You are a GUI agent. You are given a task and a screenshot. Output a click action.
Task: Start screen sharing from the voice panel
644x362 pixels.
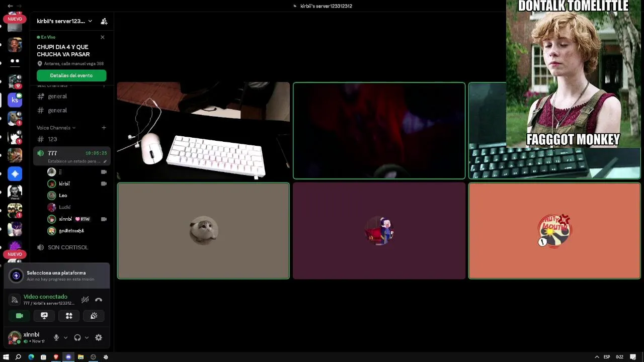pos(44,316)
